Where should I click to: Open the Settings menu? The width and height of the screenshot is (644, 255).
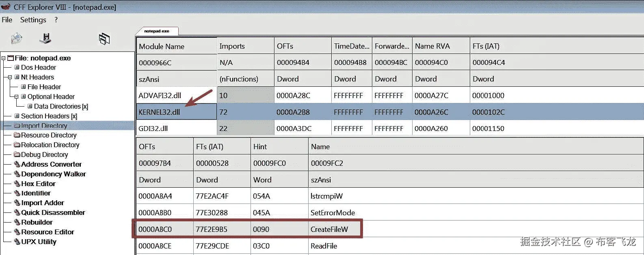[x=33, y=20]
